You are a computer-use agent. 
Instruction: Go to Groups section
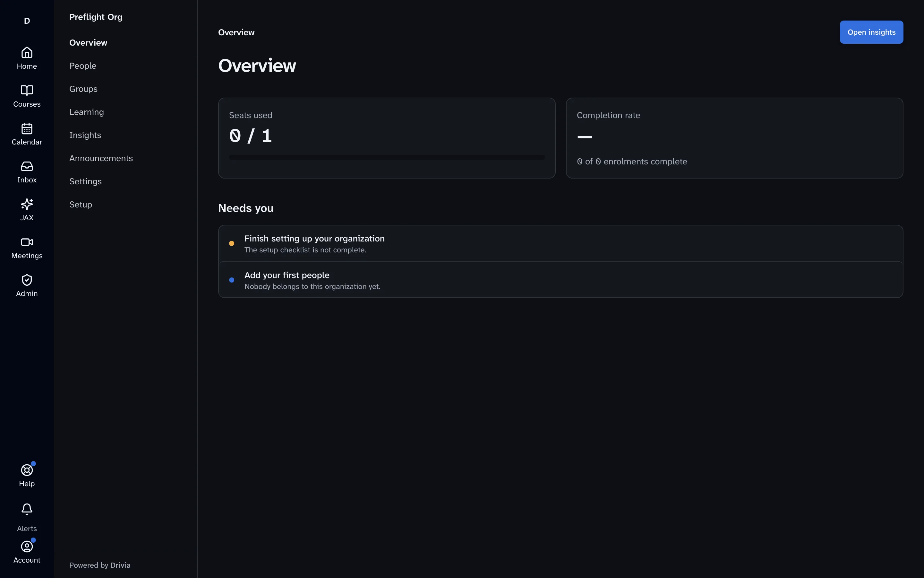click(x=83, y=89)
